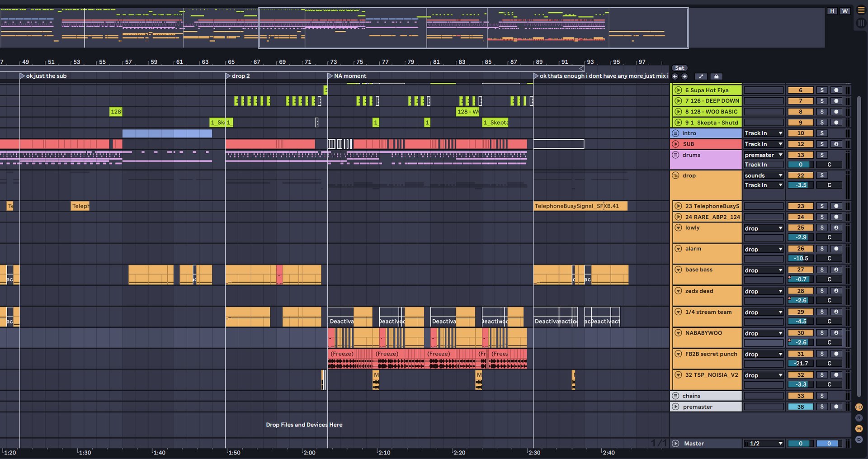Viewport: 868px width, 459px height.
Task: Toggle the R returns section icon
Action: tap(859, 418)
